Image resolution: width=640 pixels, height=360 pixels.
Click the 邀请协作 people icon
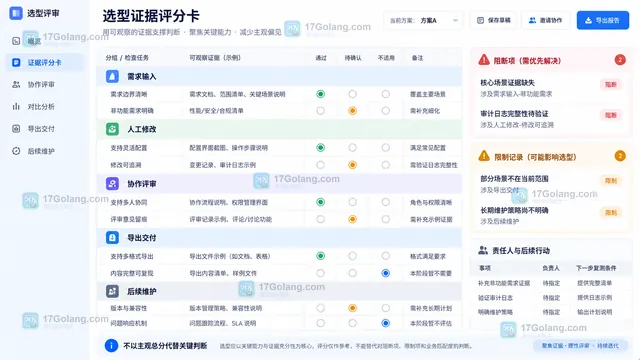(532, 20)
